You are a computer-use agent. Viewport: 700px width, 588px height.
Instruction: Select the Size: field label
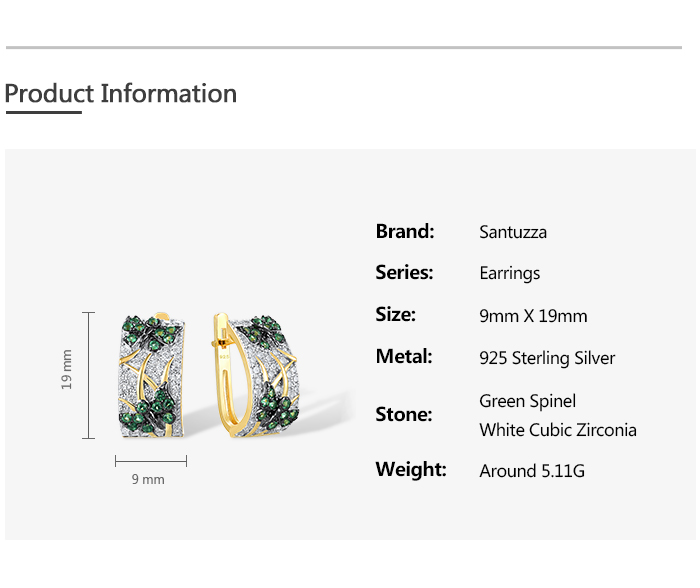tap(395, 315)
